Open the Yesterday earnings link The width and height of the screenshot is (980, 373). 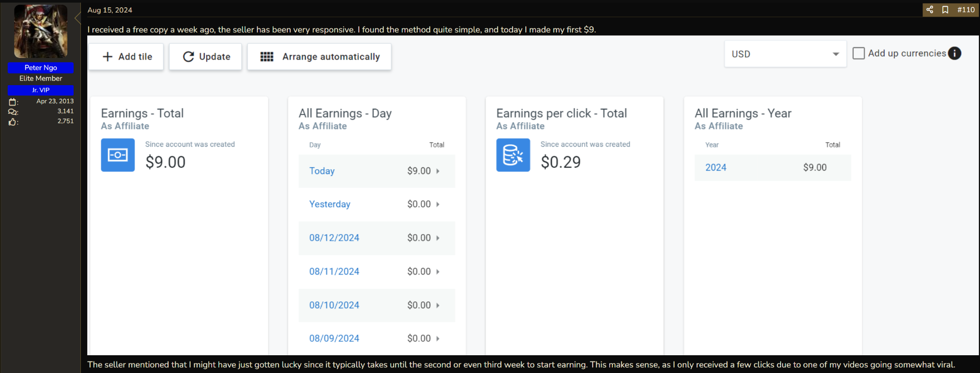tap(329, 204)
